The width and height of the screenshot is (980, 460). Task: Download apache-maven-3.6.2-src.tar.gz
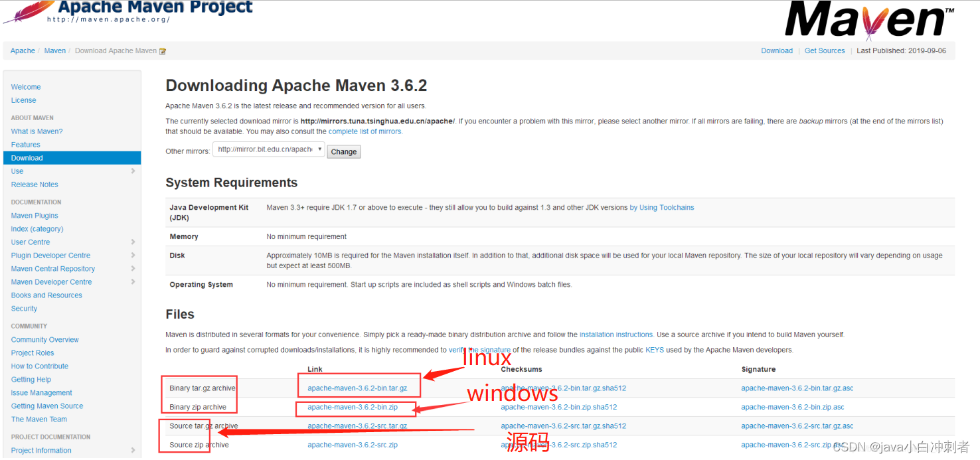pyautogui.click(x=357, y=426)
